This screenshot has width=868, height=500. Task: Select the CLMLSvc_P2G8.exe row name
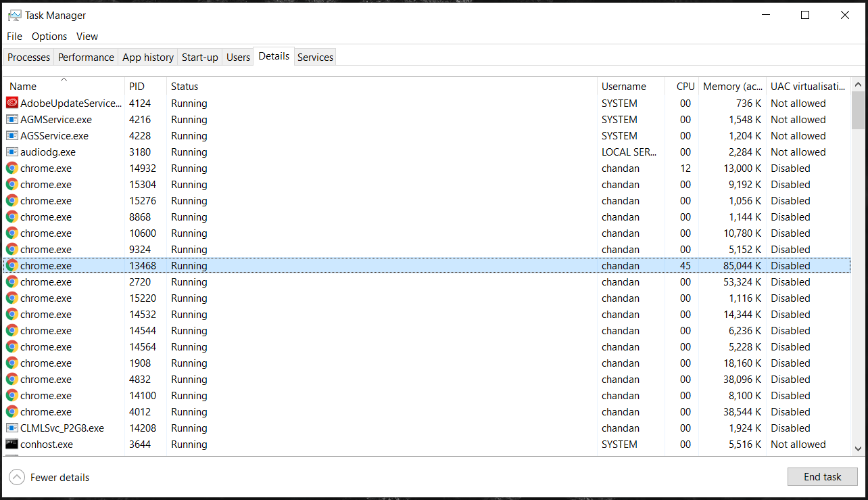pos(62,428)
